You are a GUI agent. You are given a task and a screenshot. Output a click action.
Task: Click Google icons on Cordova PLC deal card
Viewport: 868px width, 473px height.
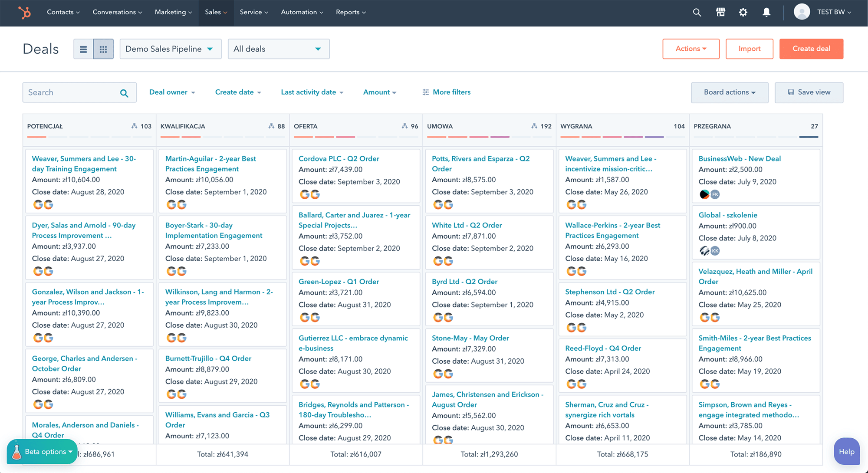[310, 194]
